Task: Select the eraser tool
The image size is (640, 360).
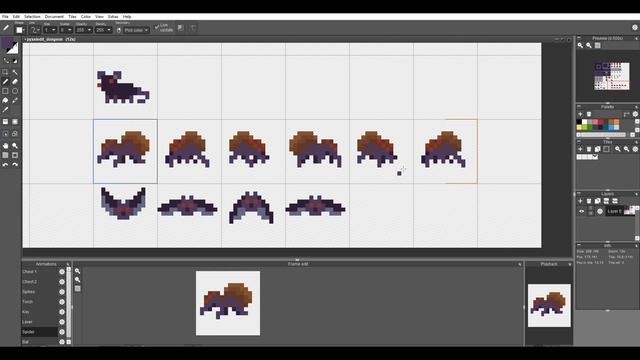Action: point(15,82)
